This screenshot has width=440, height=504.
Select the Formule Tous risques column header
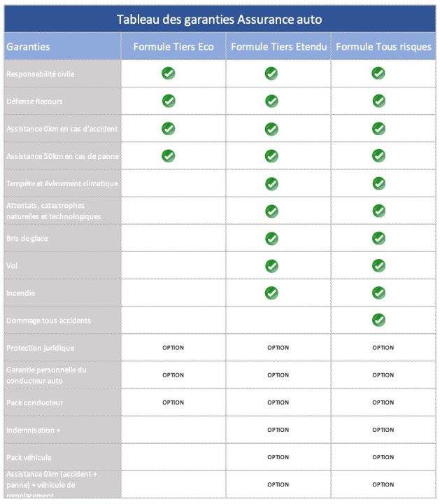click(383, 47)
